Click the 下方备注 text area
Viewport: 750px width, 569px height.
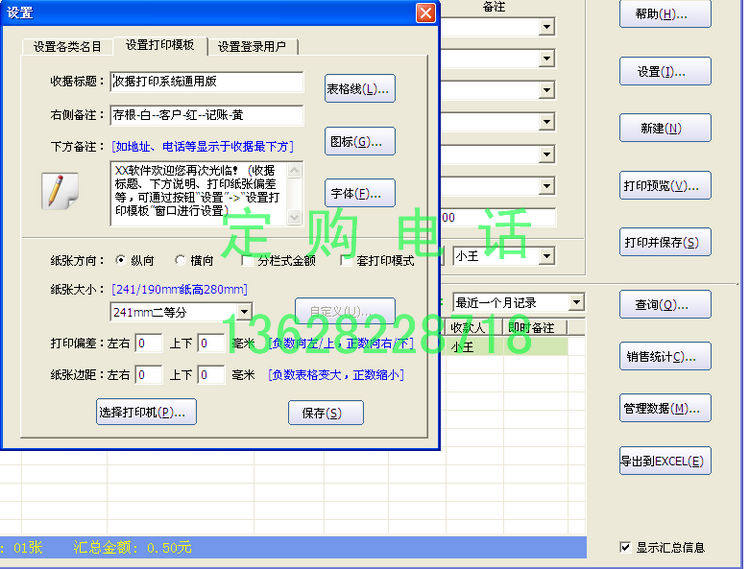(199, 193)
